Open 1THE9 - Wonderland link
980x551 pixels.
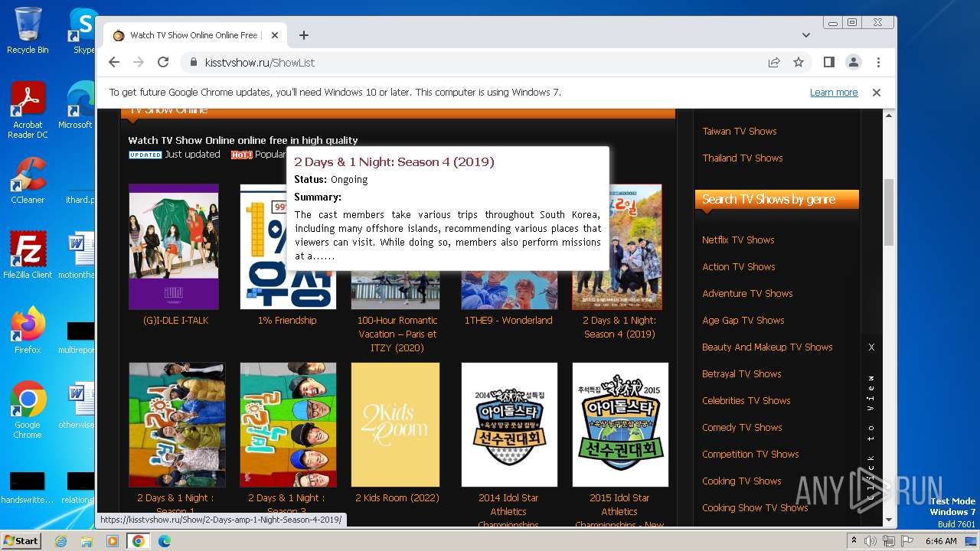[x=508, y=321]
